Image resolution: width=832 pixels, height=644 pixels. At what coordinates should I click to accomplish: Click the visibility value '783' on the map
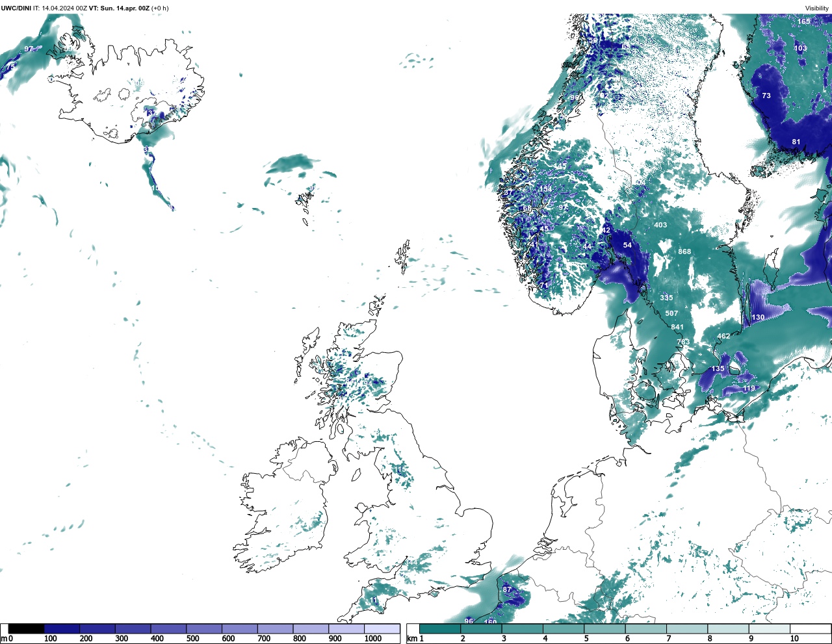click(683, 342)
